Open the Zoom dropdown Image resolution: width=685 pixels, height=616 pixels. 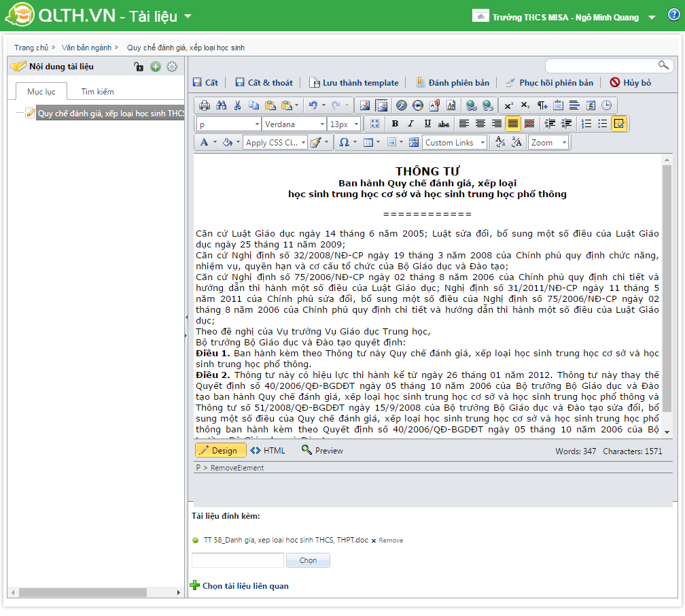[x=548, y=143]
